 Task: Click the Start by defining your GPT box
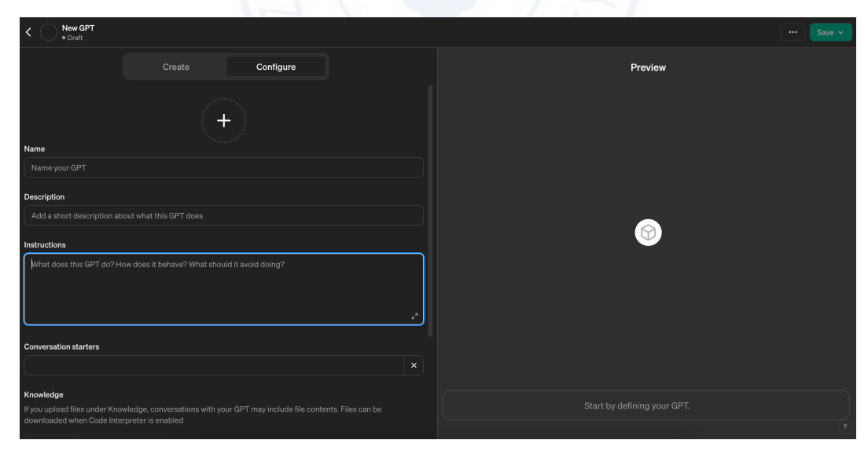pyautogui.click(x=645, y=405)
